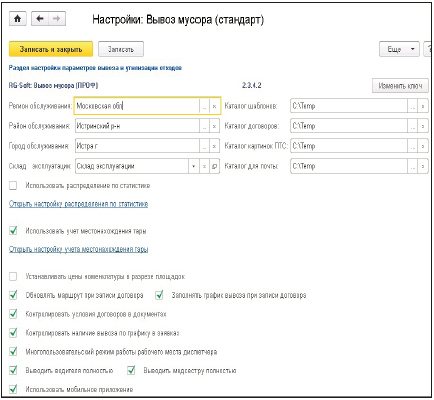This screenshot has height=400, width=434.
Task: Uncheck Использовать учет местонахождения тары
Action: tap(13, 231)
